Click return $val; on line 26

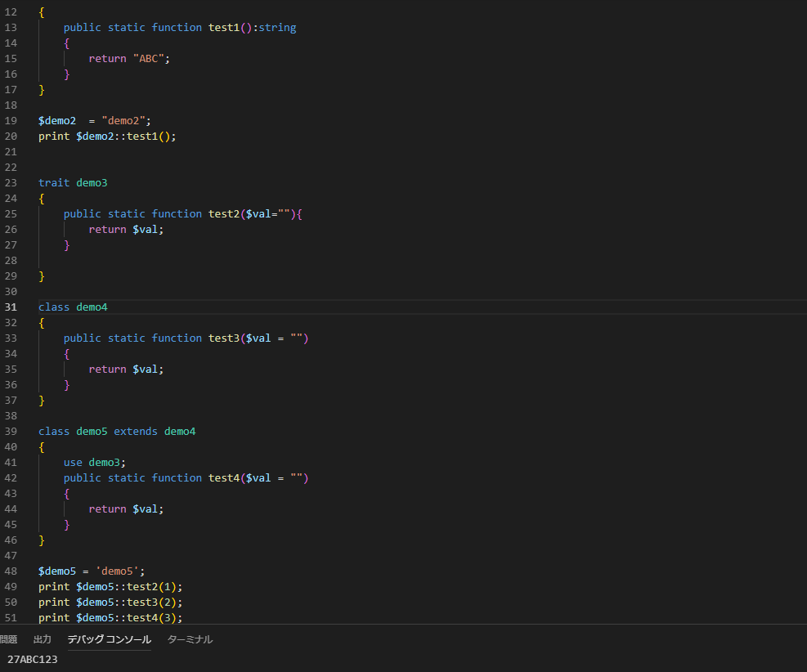click(126, 230)
